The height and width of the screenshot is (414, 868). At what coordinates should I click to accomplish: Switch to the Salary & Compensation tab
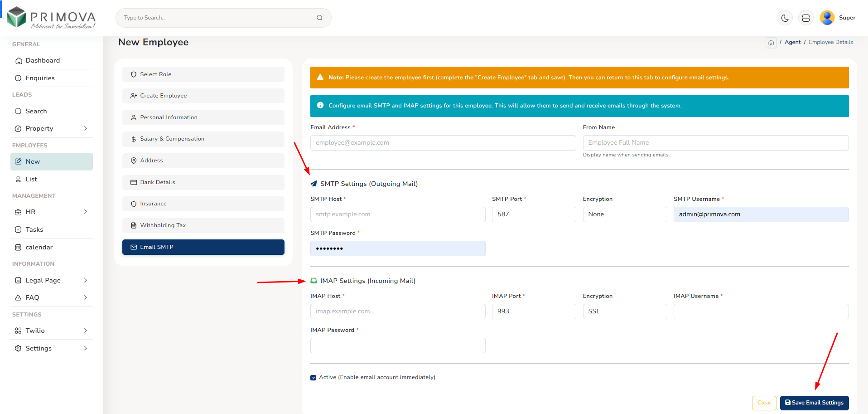(203, 139)
